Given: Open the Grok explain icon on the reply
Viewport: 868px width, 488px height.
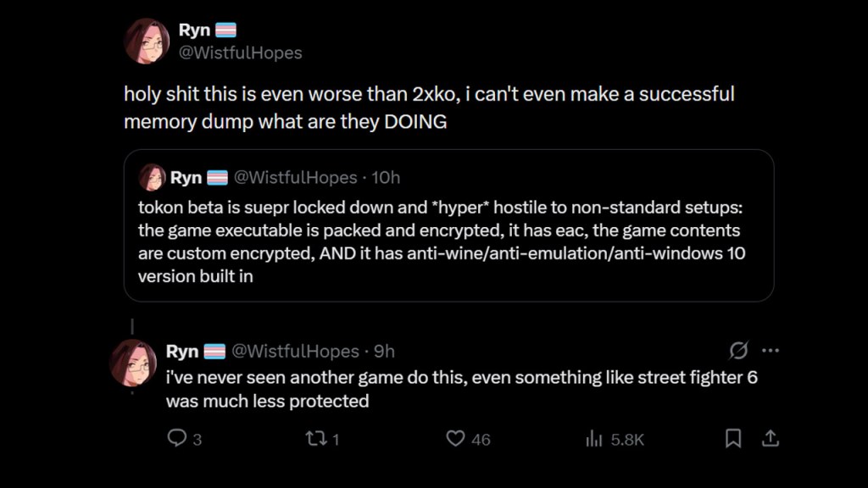Looking at the screenshot, I should click(x=738, y=350).
